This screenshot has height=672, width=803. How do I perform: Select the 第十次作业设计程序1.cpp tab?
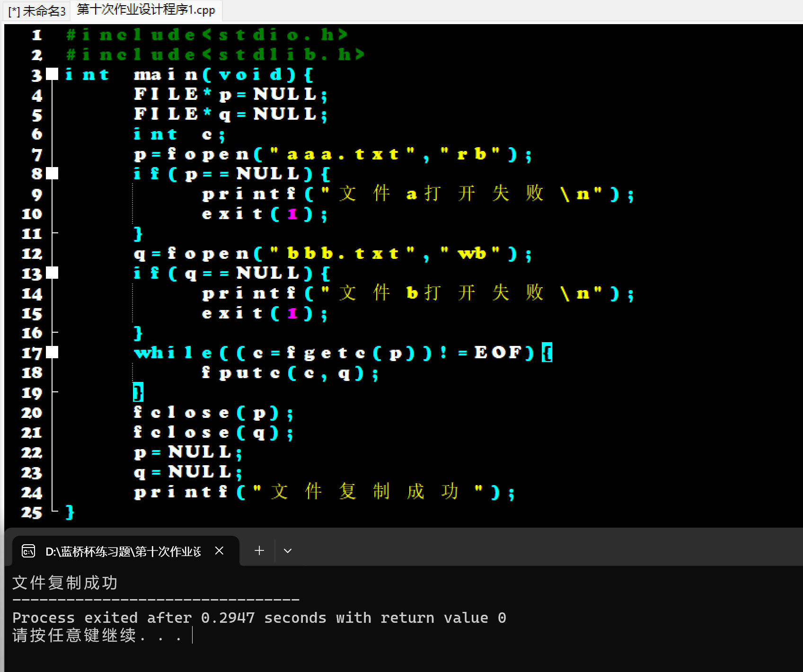[x=146, y=9]
